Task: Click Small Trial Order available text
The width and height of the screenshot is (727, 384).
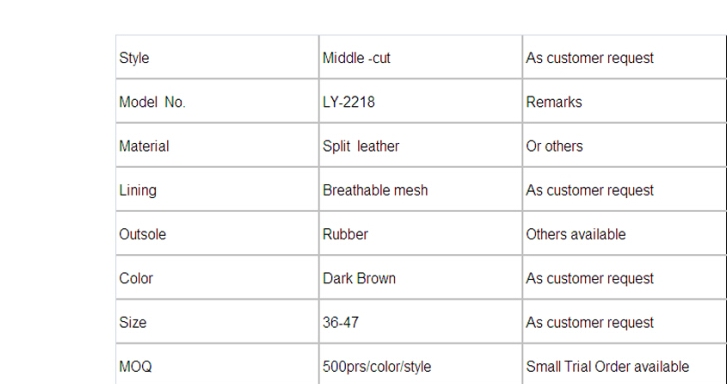Action: tap(607, 366)
